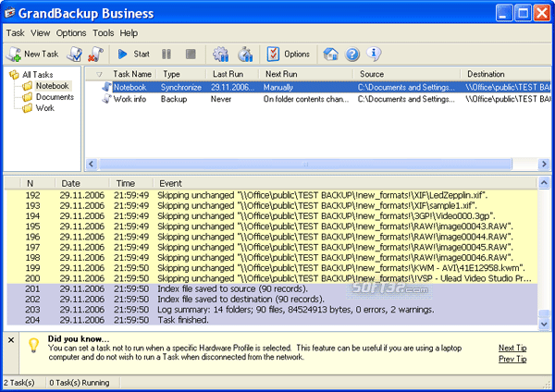Image resolution: width=555 pixels, height=392 pixels.
Task: Click log scroll up arrow
Action: 544,183
